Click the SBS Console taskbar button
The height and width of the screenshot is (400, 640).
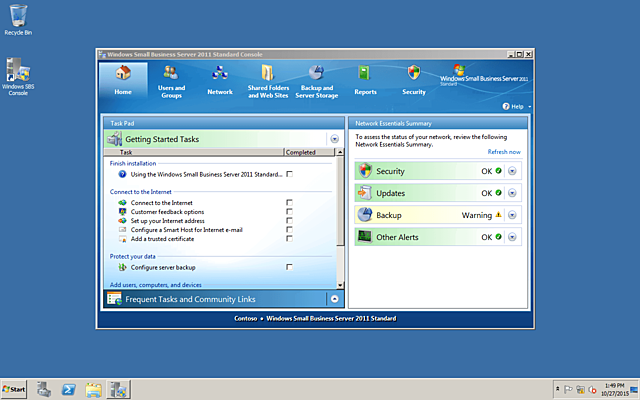(118, 389)
